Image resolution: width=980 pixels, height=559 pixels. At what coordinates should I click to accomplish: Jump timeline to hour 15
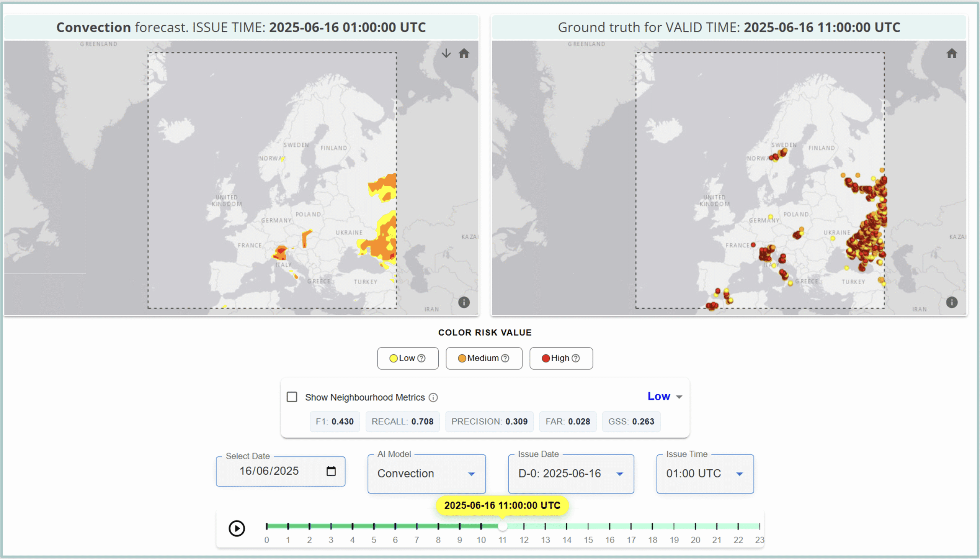point(588,526)
